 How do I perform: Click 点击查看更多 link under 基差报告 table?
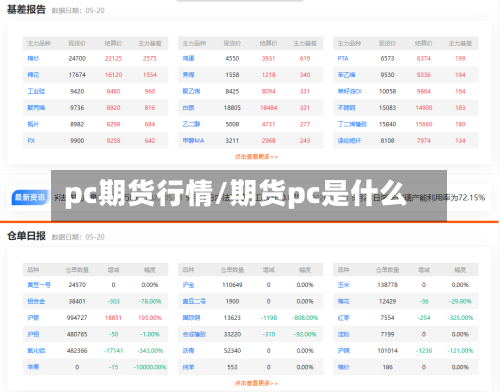click(256, 157)
